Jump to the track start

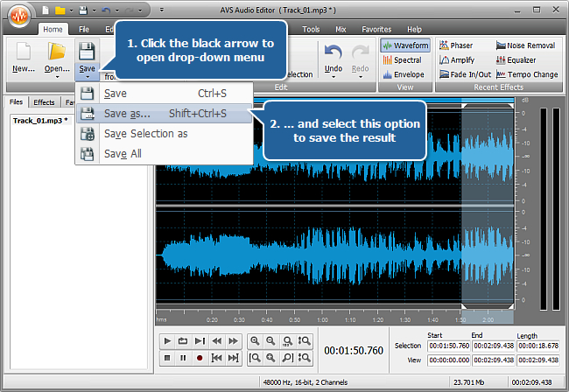coord(216,358)
